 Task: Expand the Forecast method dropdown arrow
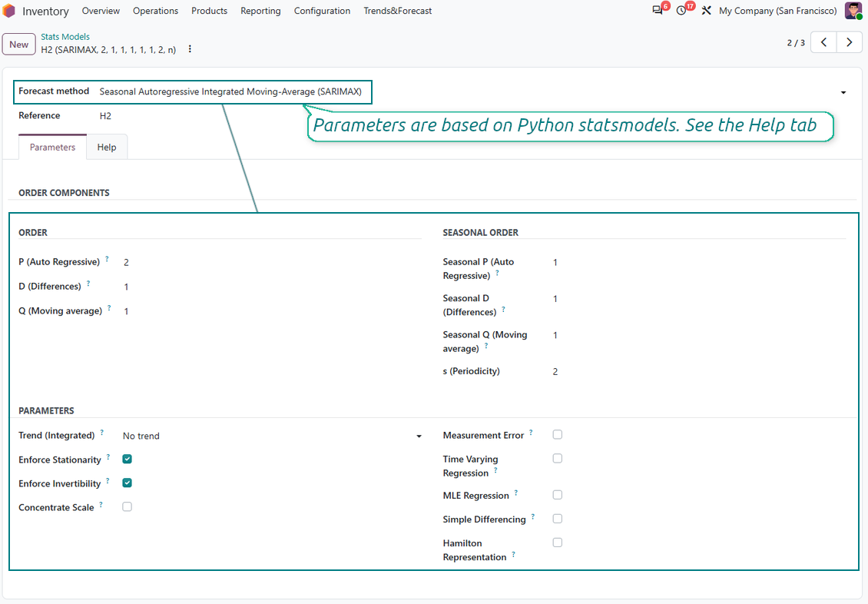843,92
